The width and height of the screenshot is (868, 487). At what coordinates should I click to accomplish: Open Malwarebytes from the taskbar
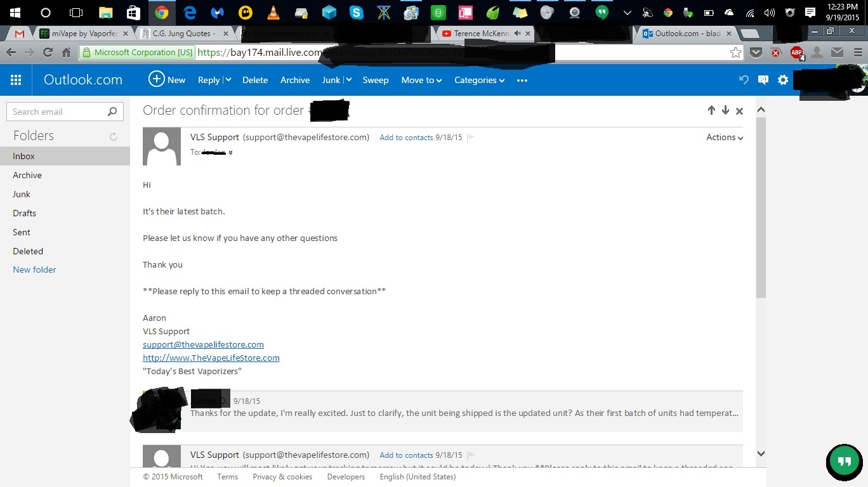[x=218, y=12]
